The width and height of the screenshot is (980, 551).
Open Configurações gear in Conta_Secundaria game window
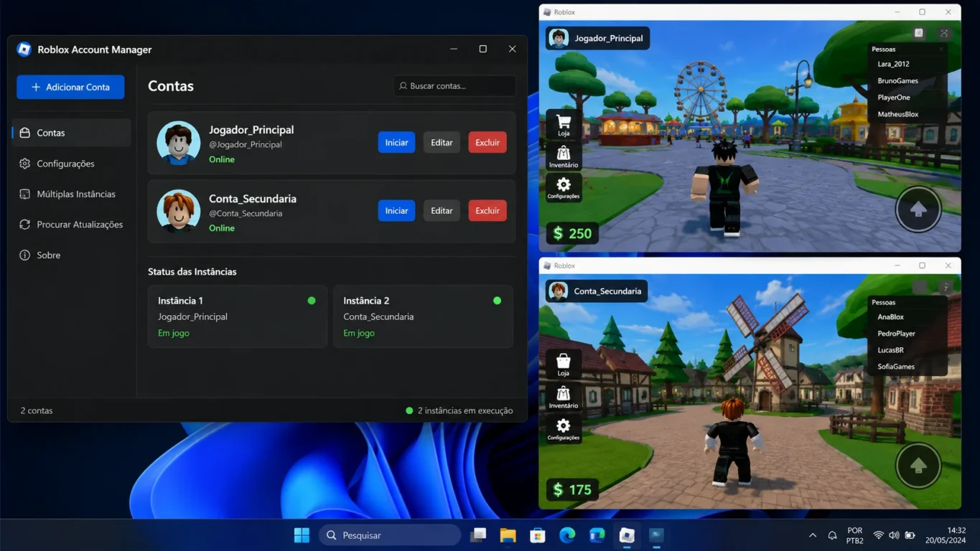tap(564, 429)
